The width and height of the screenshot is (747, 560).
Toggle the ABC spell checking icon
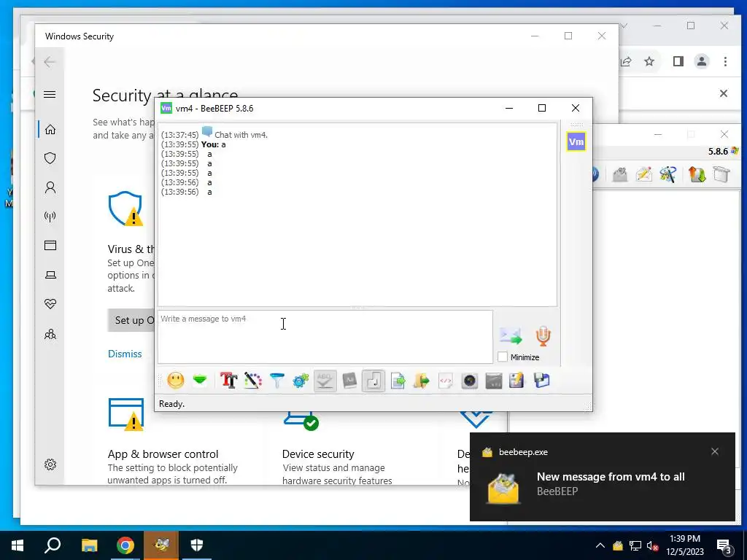click(x=325, y=381)
